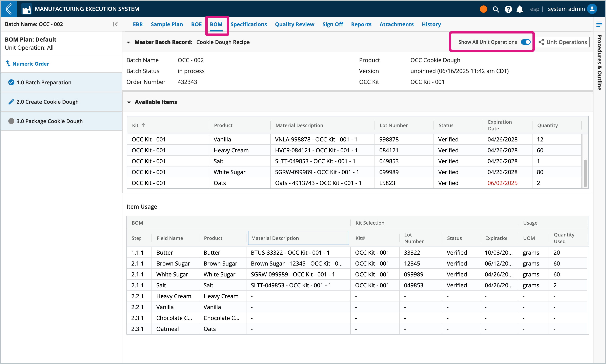
Task: Select the BOM tab
Action: (x=216, y=24)
